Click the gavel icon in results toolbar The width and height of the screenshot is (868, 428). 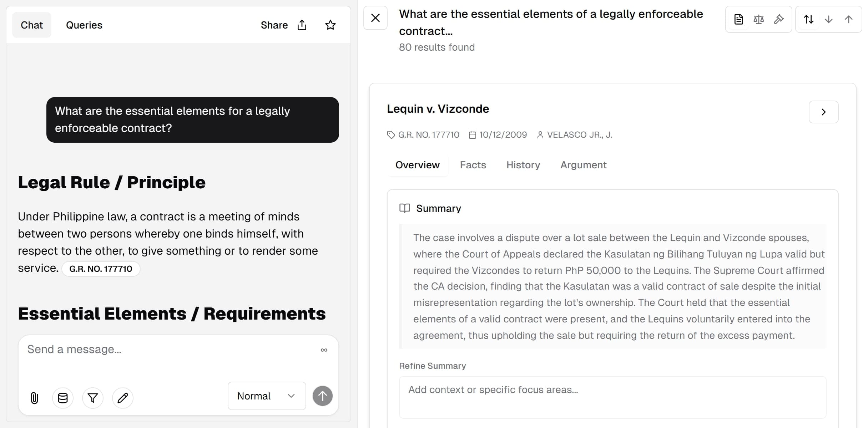pos(778,19)
